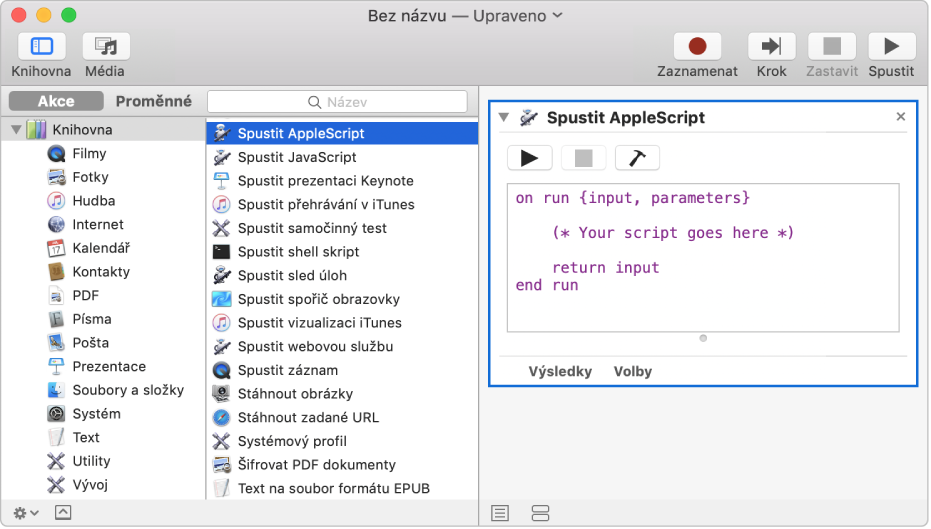The image size is (931, 529).
Task: Grab the script area resize handle dot
Action: [x=703, y=339]
